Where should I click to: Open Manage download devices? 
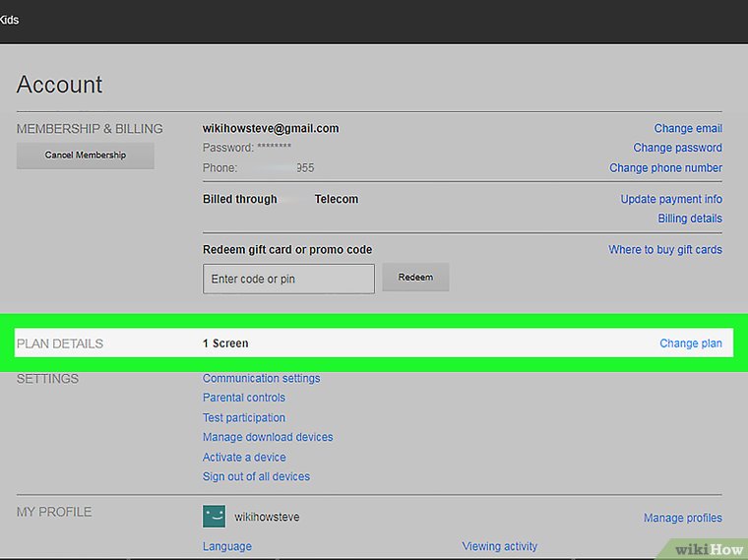(x=268, y=437)
